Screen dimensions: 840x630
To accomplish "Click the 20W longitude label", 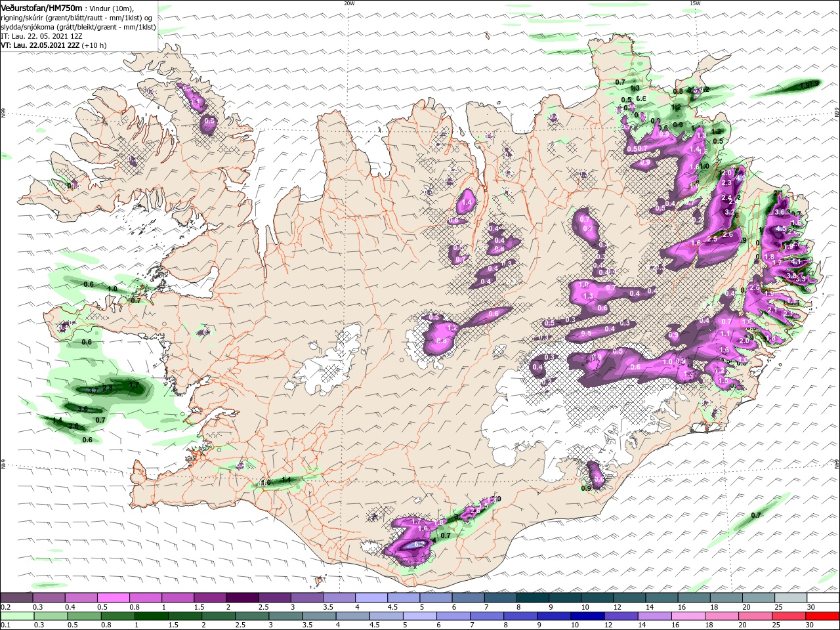I will (349, 3).
